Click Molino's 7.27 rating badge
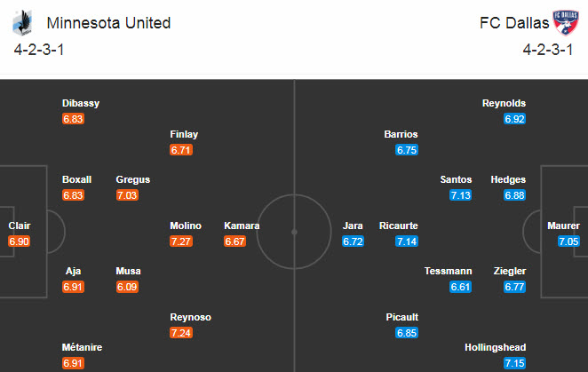The width and height of the screenshot is (588, 372). tap(181, 241)
